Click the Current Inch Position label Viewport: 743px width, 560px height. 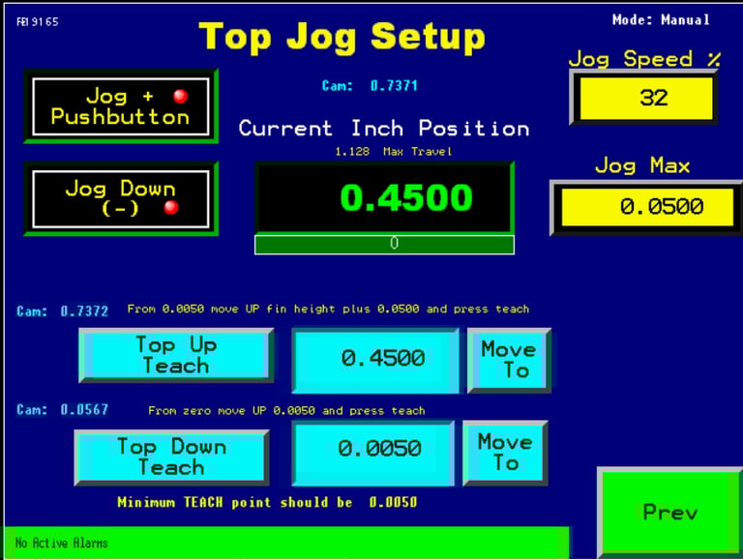click(384, 129)
